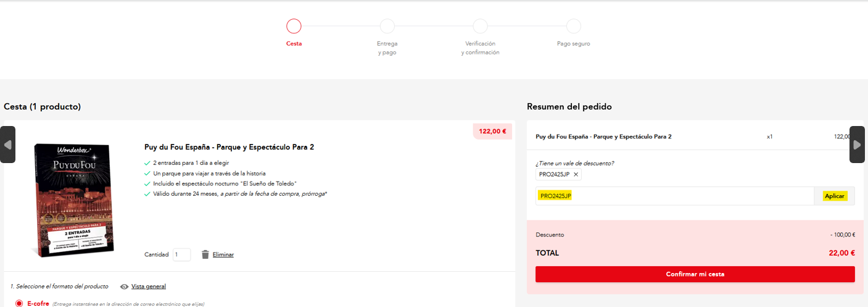Image resolution: width=868 pixels, height=307 pixels.
Task: Select the E-cofre format radio button
Action: tap(19, 304)
